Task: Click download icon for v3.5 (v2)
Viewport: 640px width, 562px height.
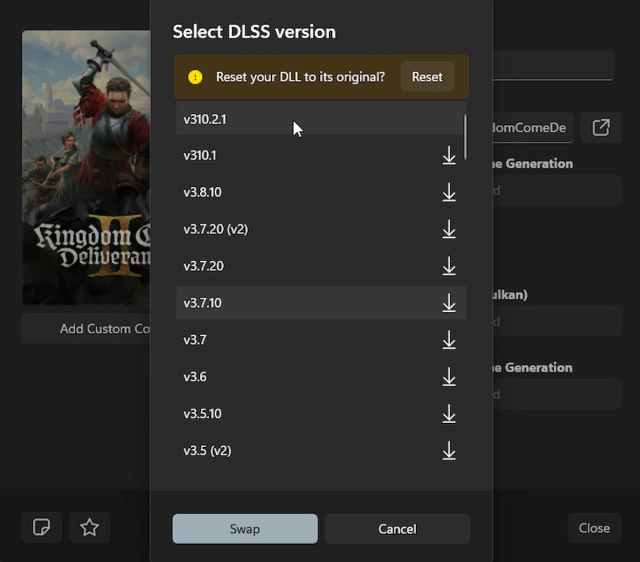Action: pyautogui.click(x=449, y=451)
